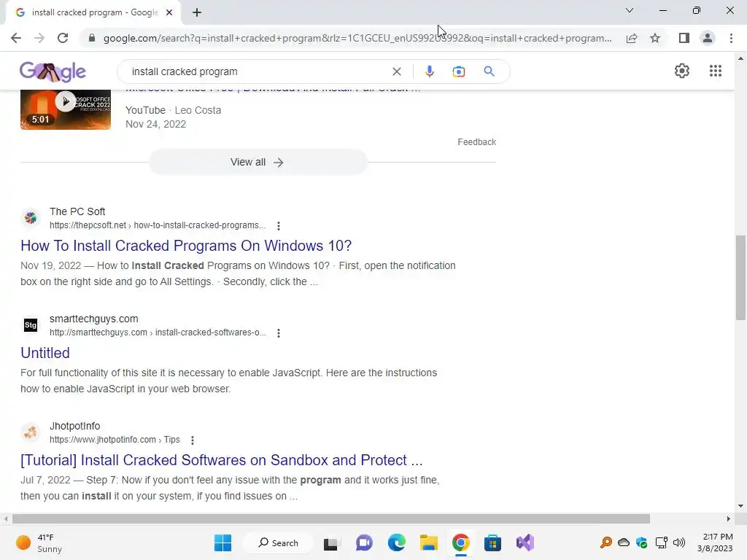View site information lock icon
The image size is (747, 560).
(x=92, y=38)
